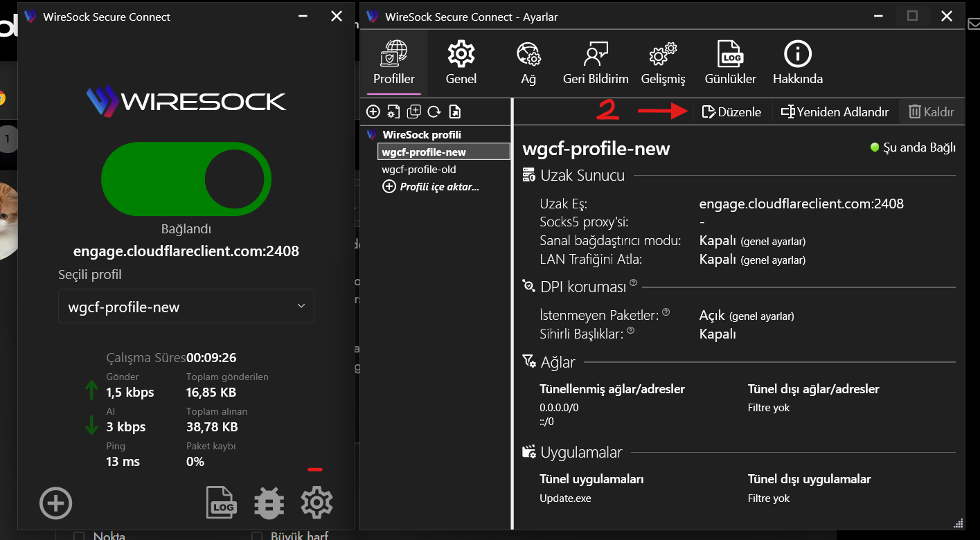Switch to the Profiller tab
This screenshot has height=540, width=980.
[394, 63]
